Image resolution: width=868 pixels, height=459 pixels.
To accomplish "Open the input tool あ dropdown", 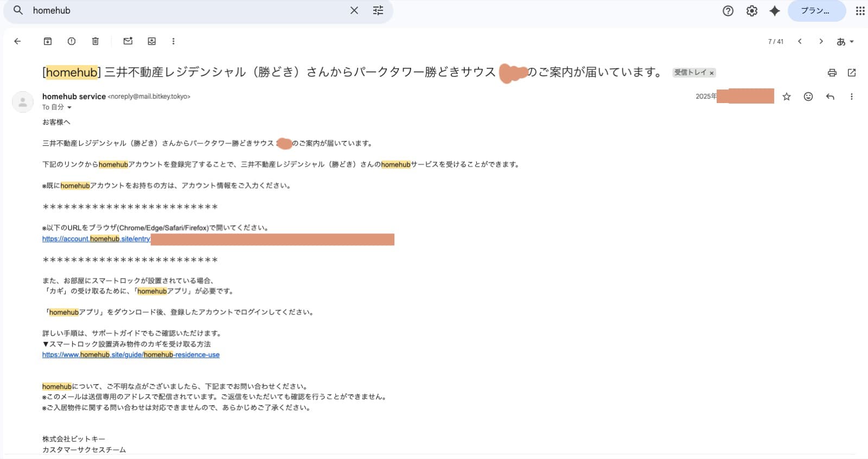I will click(845, 41).
